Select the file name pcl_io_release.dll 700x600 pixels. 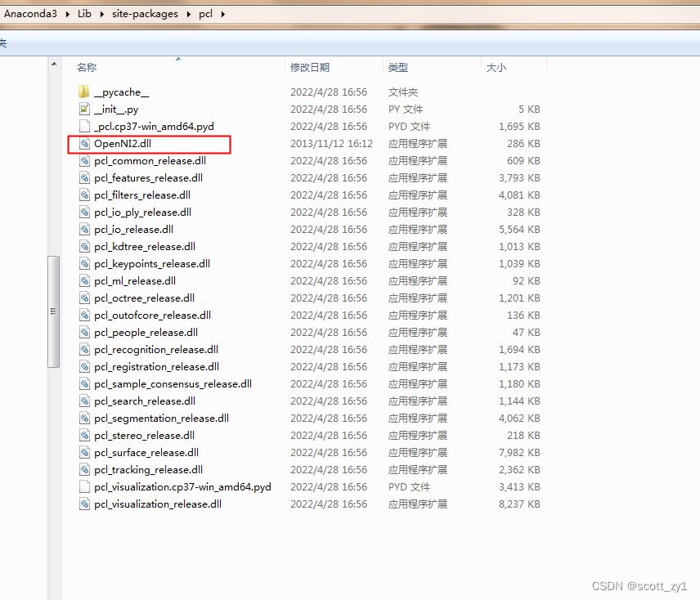(x=133, y=230)
